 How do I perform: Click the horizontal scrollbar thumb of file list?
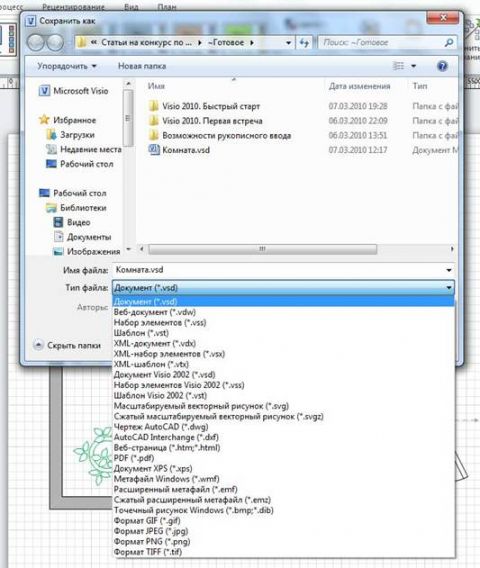coord(263,249)
